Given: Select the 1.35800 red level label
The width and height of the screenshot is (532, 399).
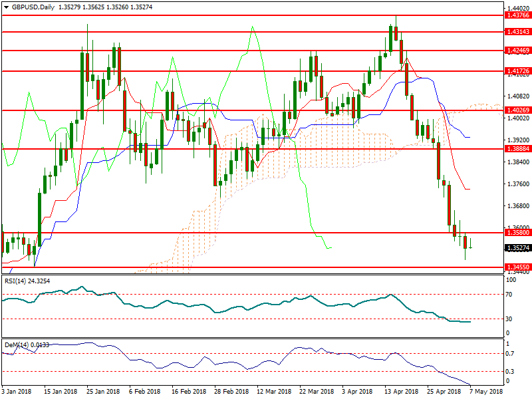Looking at the screenshot, I should click(x=518, y=233).
